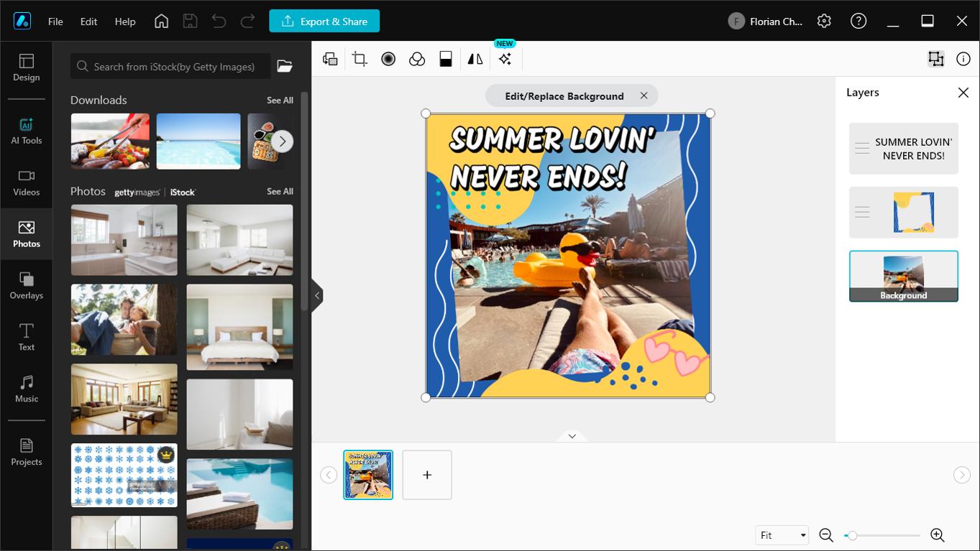This screenshot has height=551, width=980.
Task: Open the AI Tools panel in the sidebar
Action: pos(26,130)
